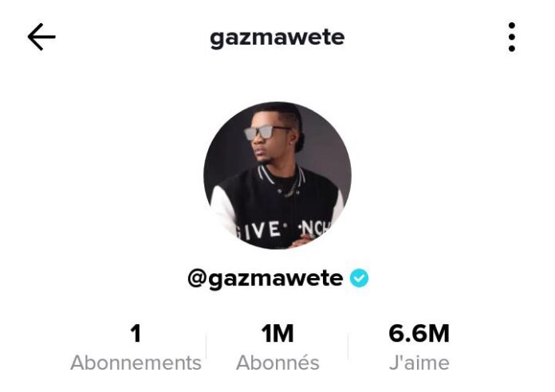This screenshot has height=392, width=555.
Task: Click the divider between Abonnés and J'aime
Action: pyautogui.click(x=348, y=347)
